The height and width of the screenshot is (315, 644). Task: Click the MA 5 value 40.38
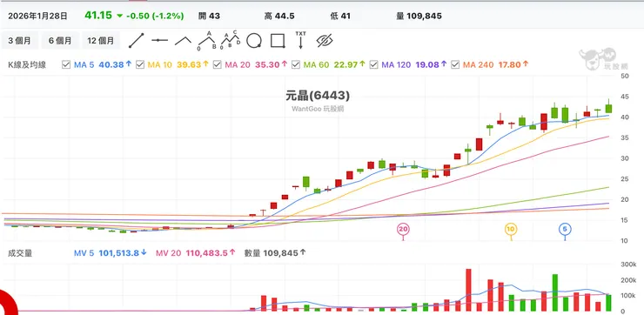111,64
